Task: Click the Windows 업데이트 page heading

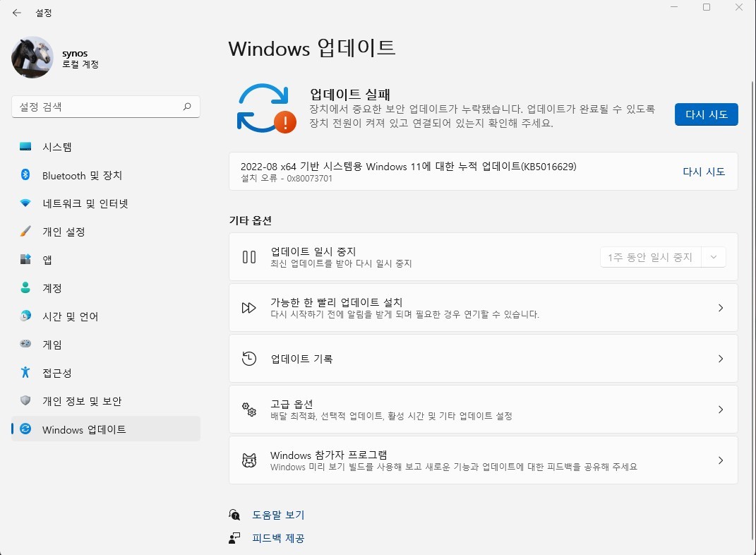Action: (312, 48)
